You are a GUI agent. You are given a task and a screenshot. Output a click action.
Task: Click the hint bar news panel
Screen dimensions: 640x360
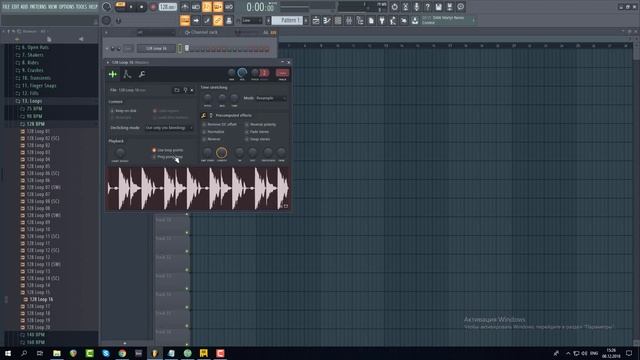click(x=448, y=20)
